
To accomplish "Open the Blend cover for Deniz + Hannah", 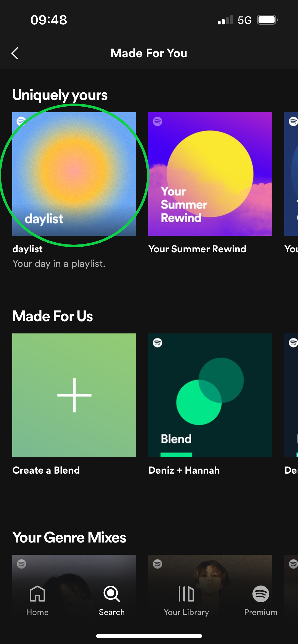I will click(210, 395).
